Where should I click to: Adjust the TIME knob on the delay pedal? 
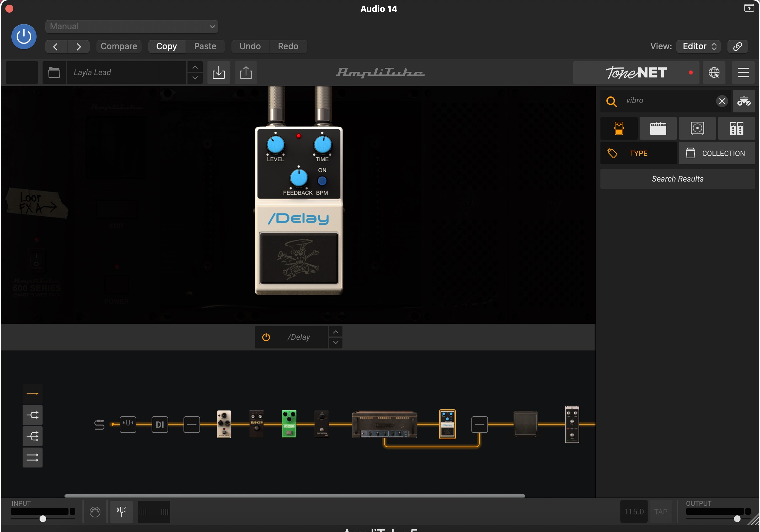tap(322, 145)
